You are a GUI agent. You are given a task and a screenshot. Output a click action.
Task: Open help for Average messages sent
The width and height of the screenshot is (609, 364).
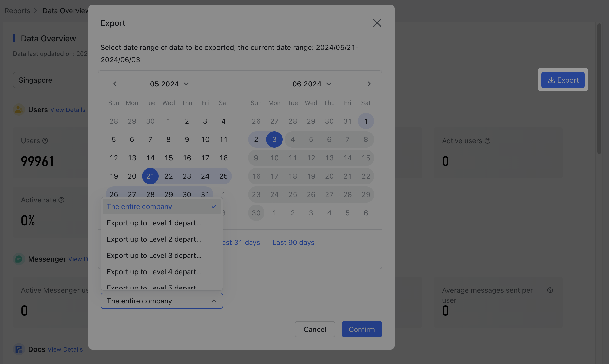point(550,290)
